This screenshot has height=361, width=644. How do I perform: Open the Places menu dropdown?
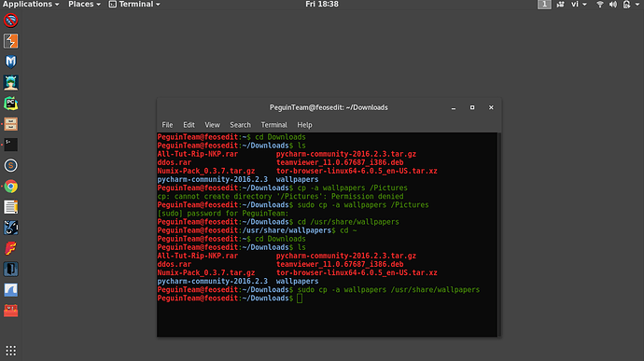[84, 4]
